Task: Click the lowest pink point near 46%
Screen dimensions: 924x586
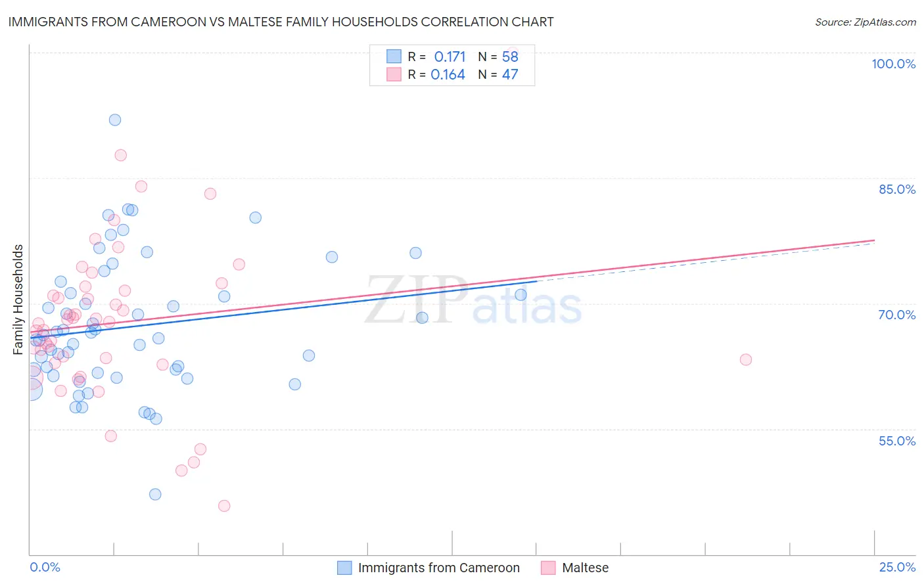Action: tap(224, 506)
